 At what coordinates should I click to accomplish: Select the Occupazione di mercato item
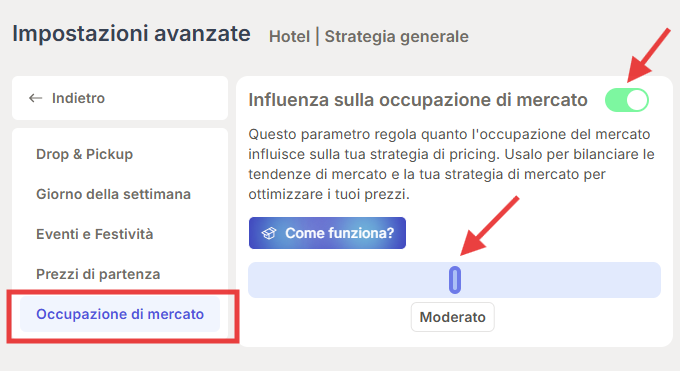pos(120,314)
